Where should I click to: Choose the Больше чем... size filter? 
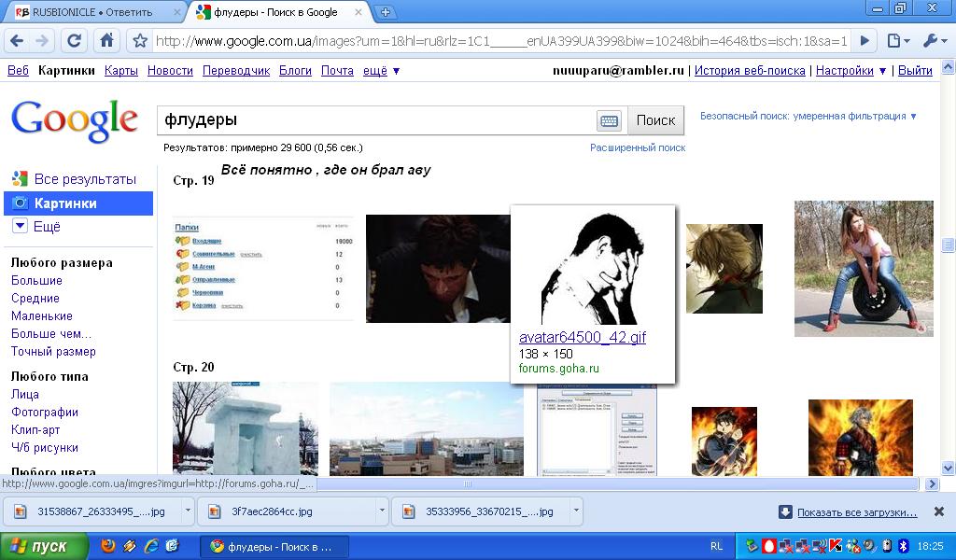pyautogui.click(x=51, y=333)
